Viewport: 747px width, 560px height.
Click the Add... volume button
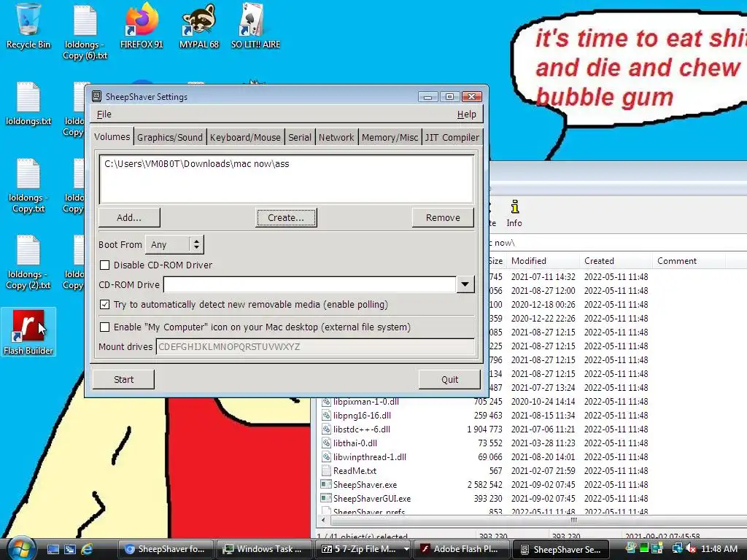tap(129, 217)
